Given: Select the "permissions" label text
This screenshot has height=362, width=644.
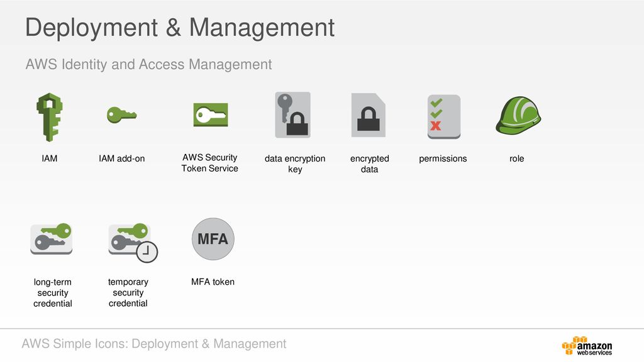Looking at the screenshot, I should 443,159.
